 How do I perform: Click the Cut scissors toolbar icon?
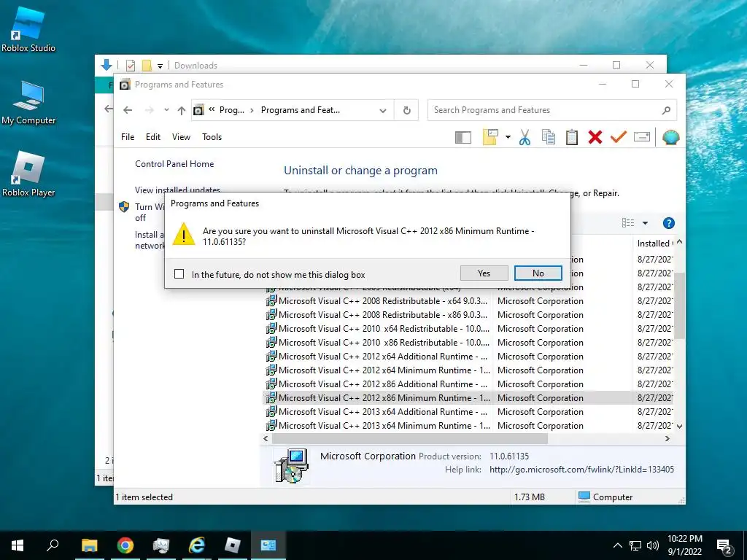525,137
